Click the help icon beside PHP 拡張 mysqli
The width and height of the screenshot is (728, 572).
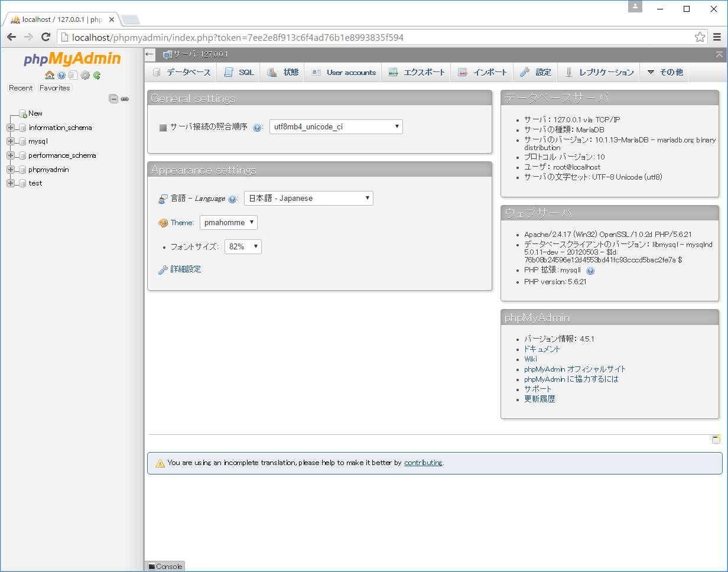590,271
